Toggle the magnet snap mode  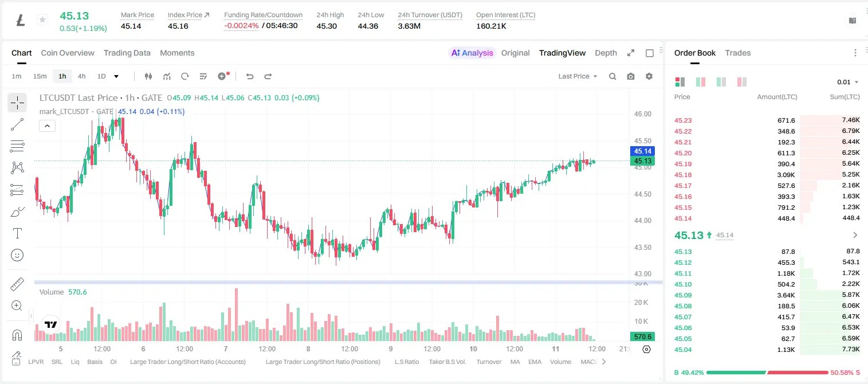pos(17,335)
